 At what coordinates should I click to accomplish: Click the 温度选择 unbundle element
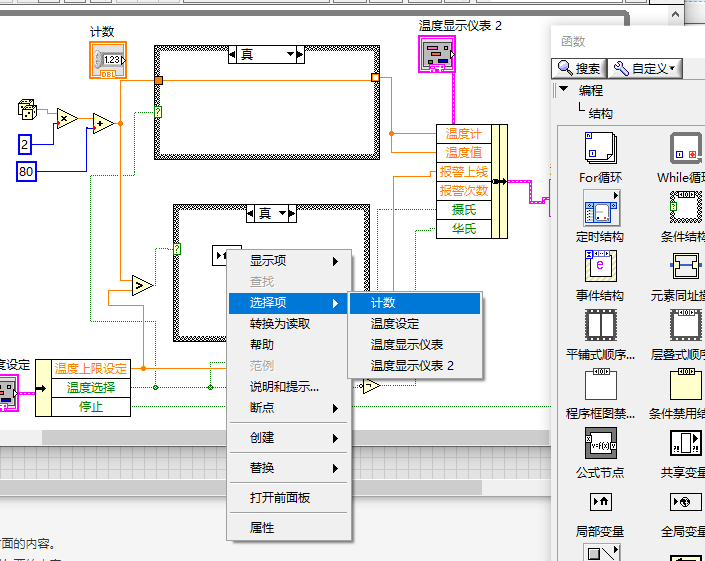(91, 387)
